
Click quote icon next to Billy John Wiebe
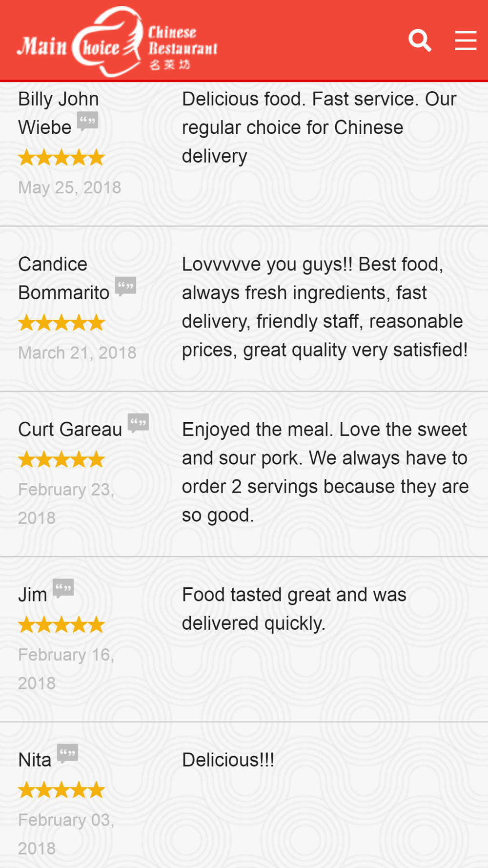[x=87, y=121]
